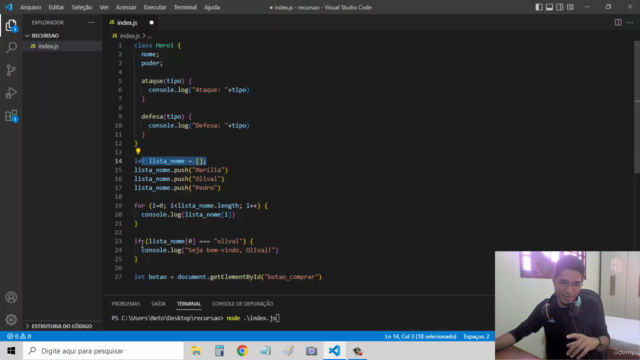Open the camera app taskbar icon

pos(311,351)
